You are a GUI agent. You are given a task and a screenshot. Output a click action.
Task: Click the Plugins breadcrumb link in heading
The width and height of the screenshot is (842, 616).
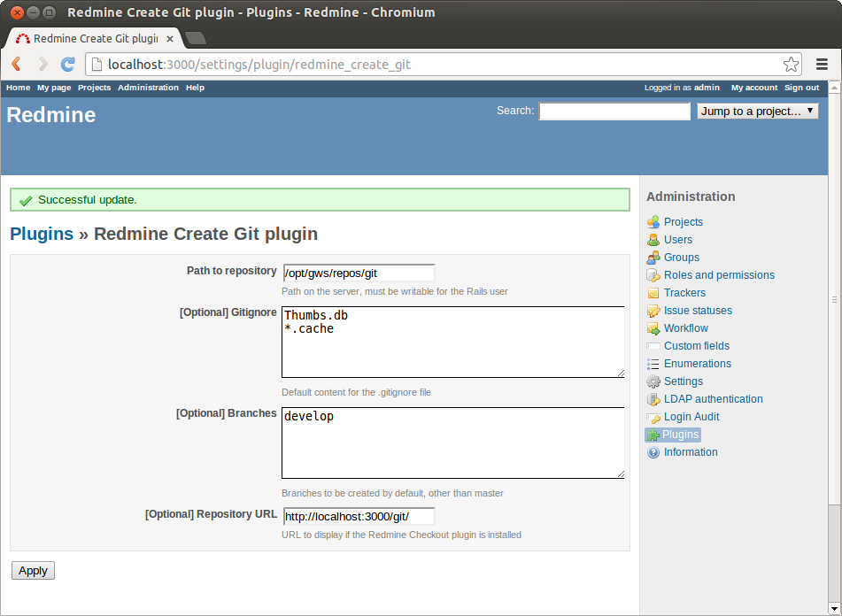coord(42,234)
